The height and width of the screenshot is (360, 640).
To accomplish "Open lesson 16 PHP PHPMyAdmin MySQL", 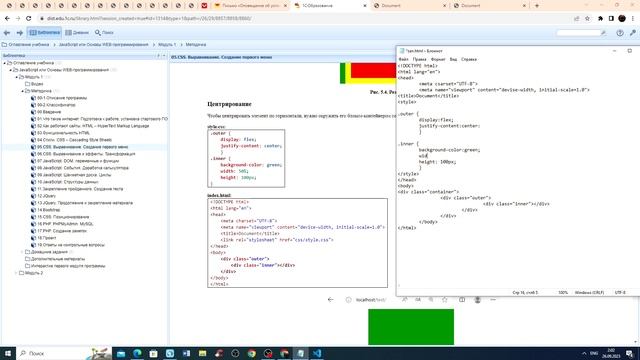I will click(x=65, y=224).
